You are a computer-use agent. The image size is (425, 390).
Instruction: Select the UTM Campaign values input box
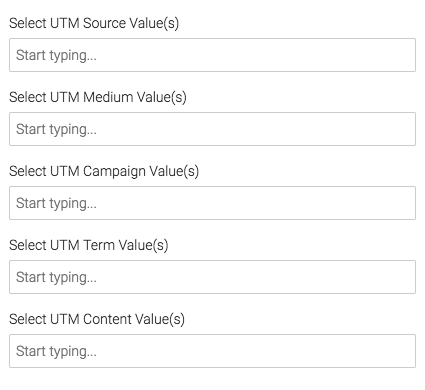[x=212, y=203]
